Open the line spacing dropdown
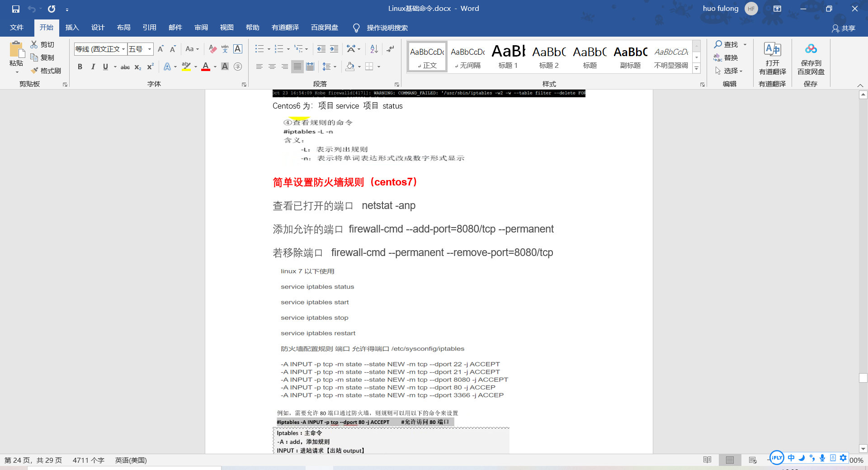The height and width of the screenshot is (470, 868). (330, 66)
